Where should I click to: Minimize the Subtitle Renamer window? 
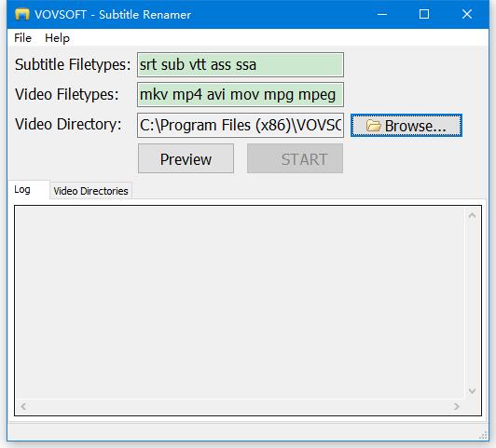(x=382, y=14)
